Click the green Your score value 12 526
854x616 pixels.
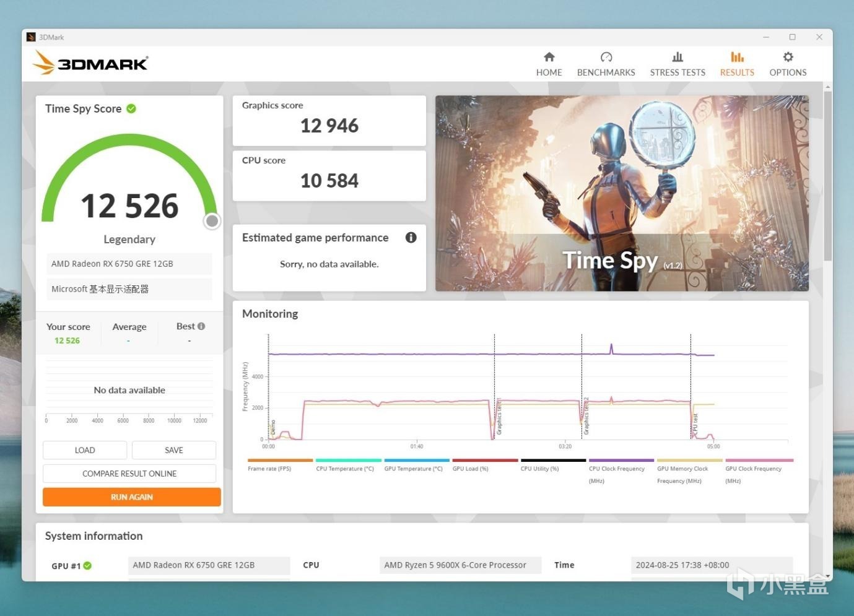pyautogui.click(x=67, y=341)
